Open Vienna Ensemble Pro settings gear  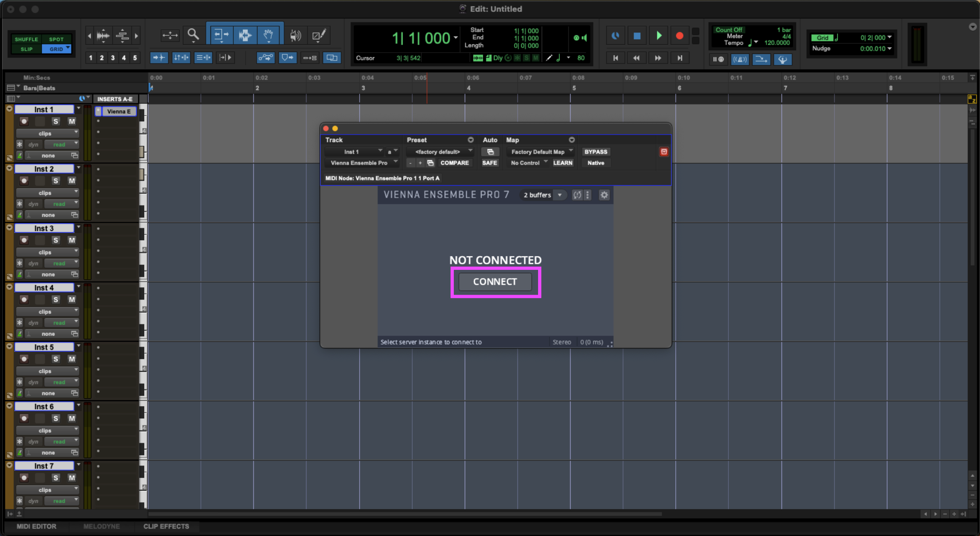point(604,195)
